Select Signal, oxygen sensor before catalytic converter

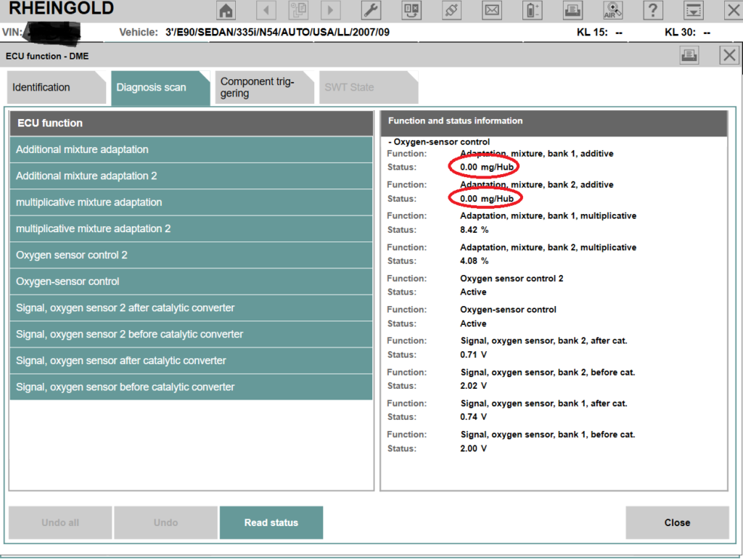point(191,387)
